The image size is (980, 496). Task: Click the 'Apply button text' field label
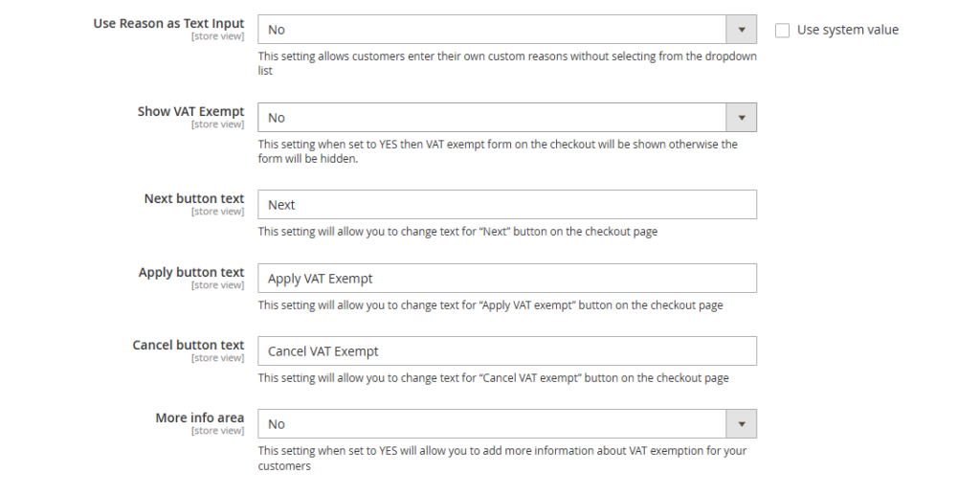tap(191, 272)
